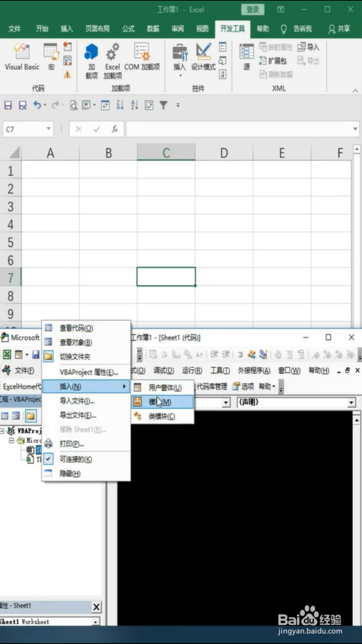
Task: Open the XML 源 pane
Action: tap(247, 57)
